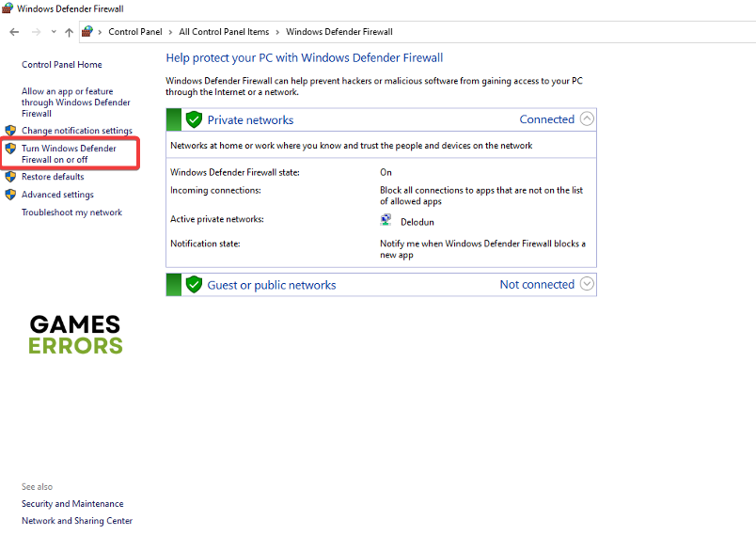Open Security and Maintenance link
Screen dimensions: 756x535
[72, 504]
